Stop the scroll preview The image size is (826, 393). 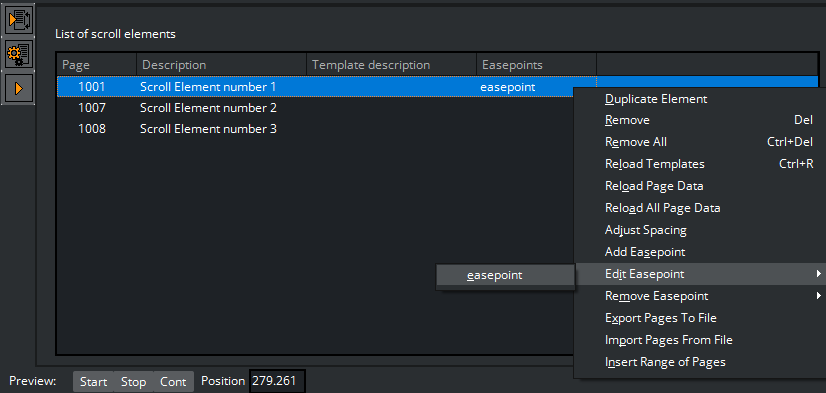(133, 381)
